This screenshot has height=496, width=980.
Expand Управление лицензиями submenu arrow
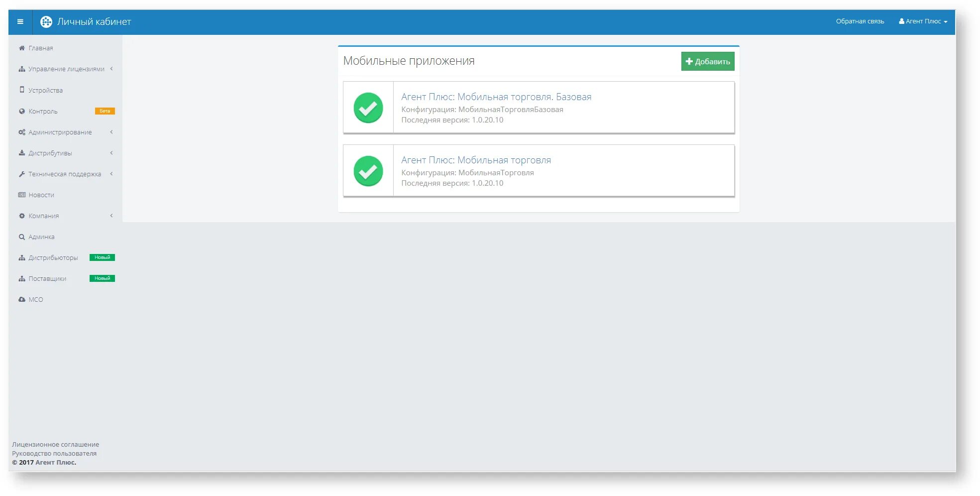click(x=111, y=69)
